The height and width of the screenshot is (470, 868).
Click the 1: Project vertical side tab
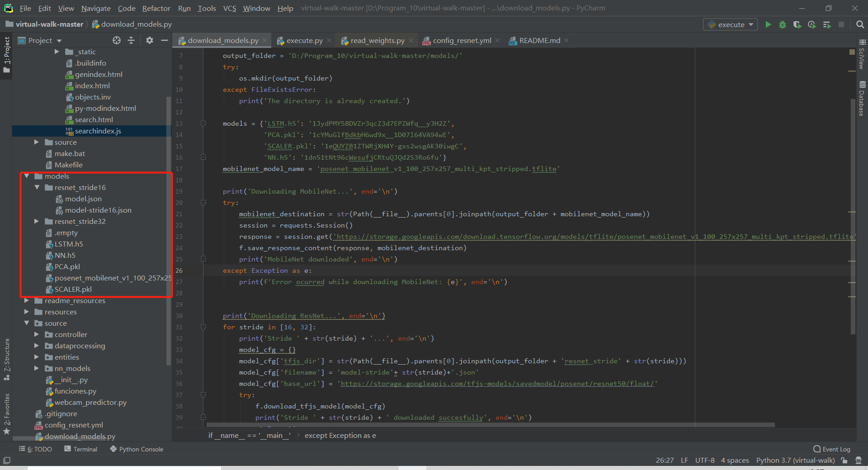(6, 55)
